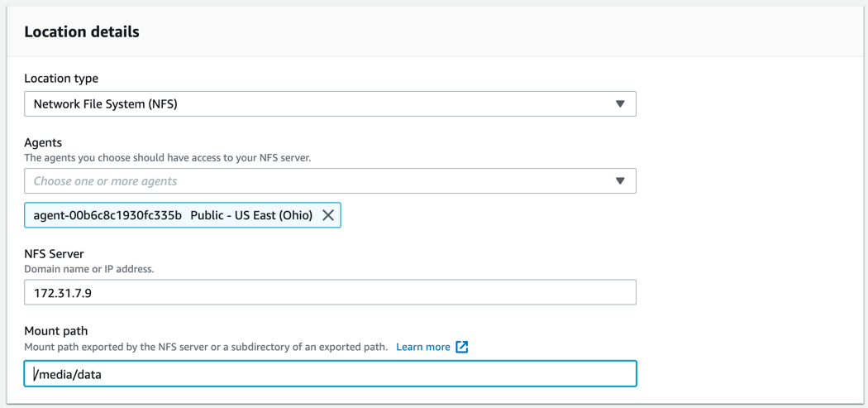Expand the Agents dropdown arrow
Viewport: 868px width, 408px height.
point(620,180)
